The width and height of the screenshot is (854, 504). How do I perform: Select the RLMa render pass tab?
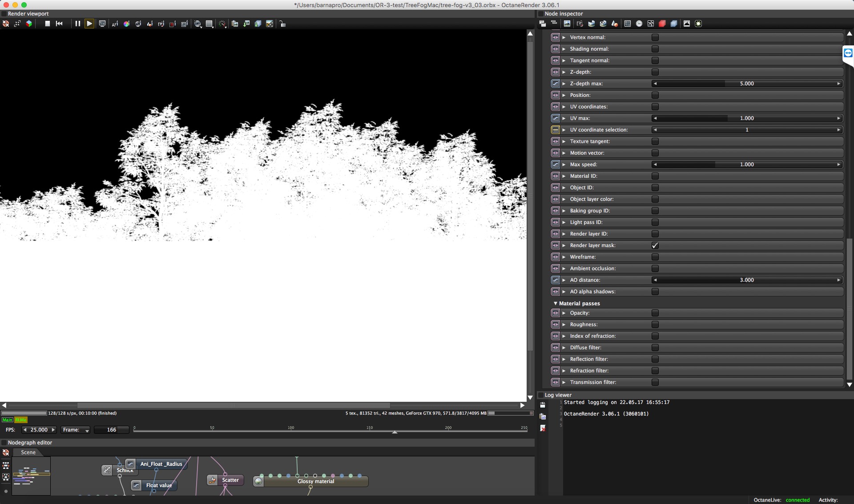click(20, 420)
